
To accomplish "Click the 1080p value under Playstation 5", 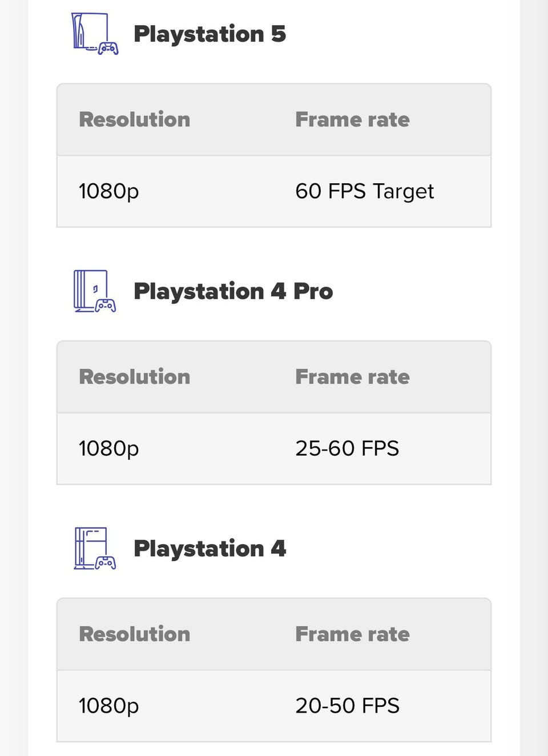I will point(108,191).
